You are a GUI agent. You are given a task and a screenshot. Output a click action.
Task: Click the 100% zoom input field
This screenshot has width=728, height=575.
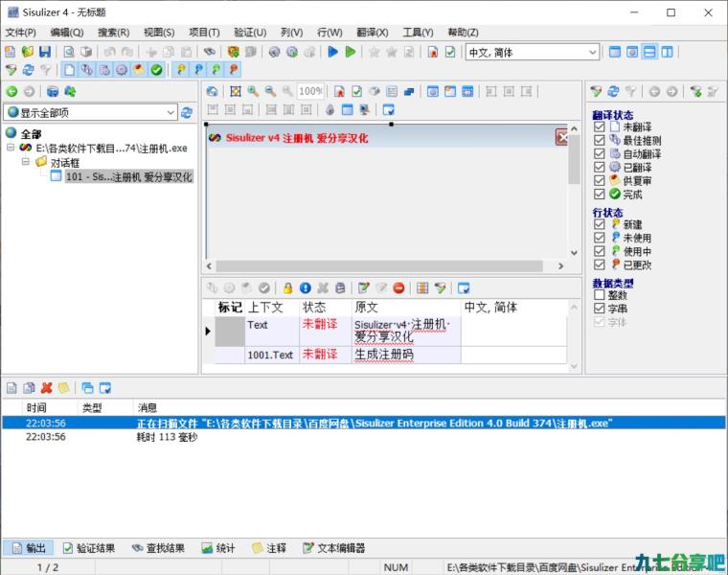coord(310,91)
